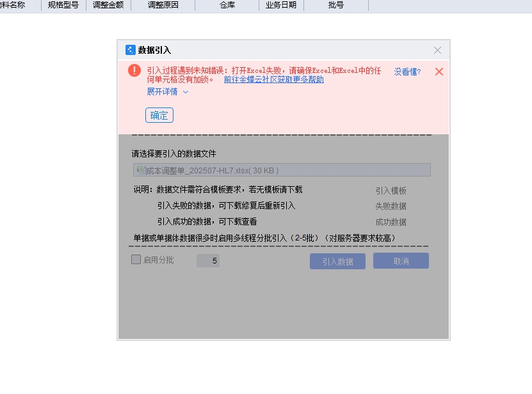Viewport: 532px width, 394px height.
Task: Click the 数据引入 dialog title text
Action: (154, 50)
